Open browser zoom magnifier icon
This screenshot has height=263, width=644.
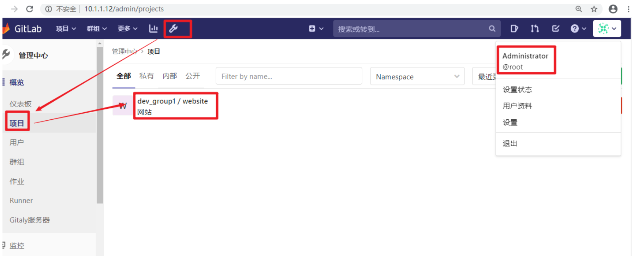579,9
